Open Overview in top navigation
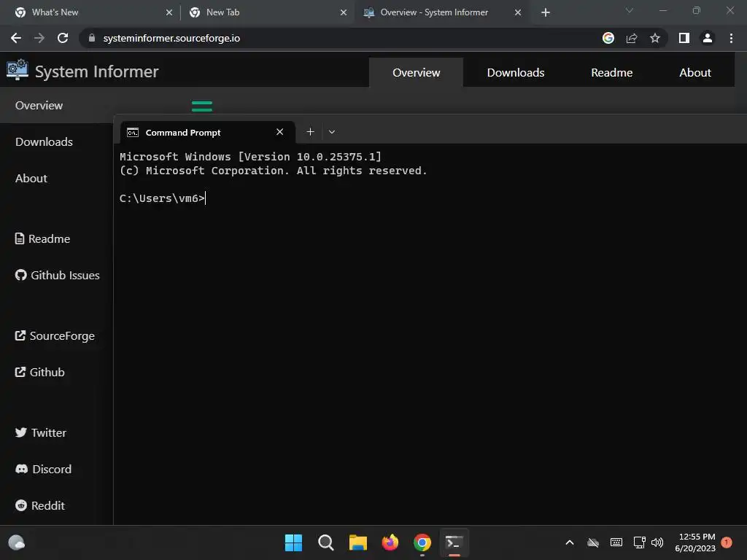747x560 pixels. [416, 72]
